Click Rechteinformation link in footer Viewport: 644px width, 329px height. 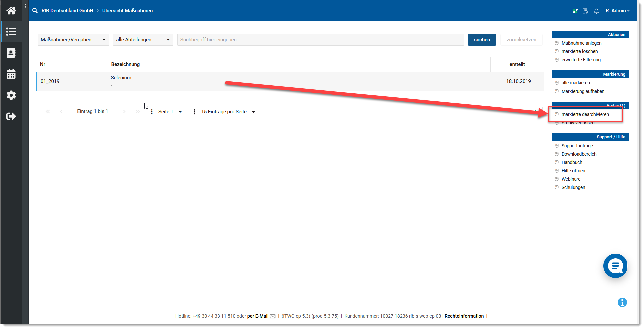click(x=464, y=316)
